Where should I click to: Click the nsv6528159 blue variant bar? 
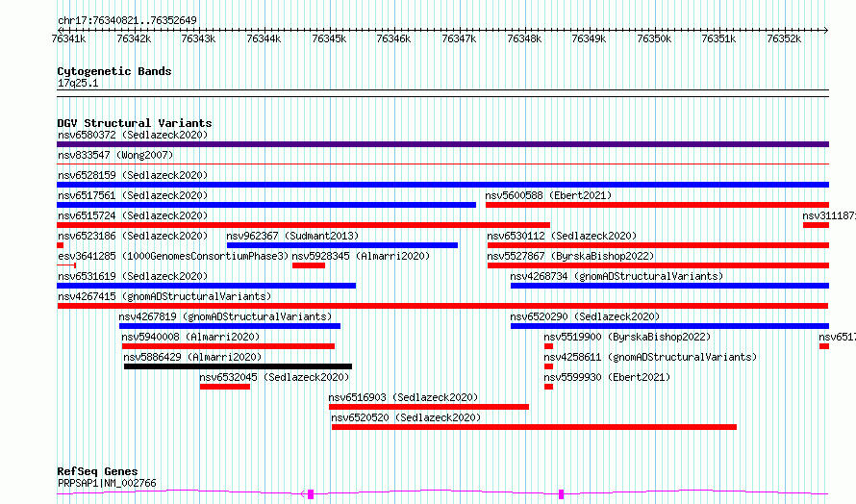coord(442,185)
